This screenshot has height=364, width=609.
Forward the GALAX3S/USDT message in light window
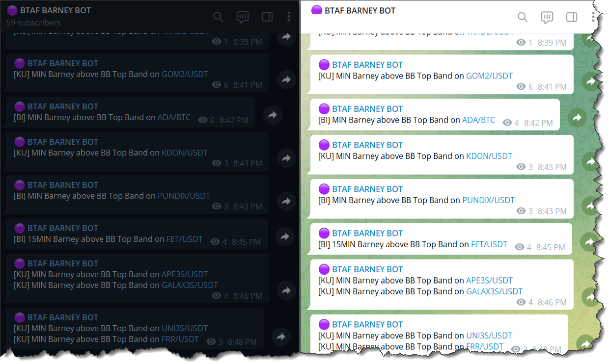pos(591,297)
